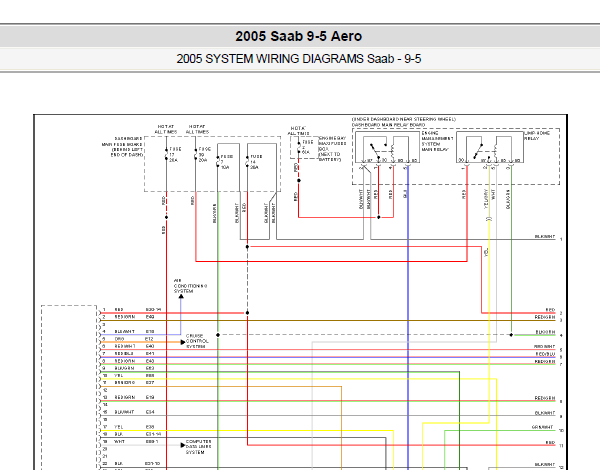Click the BLU/GRN label at right output 4

pos(545,332)
